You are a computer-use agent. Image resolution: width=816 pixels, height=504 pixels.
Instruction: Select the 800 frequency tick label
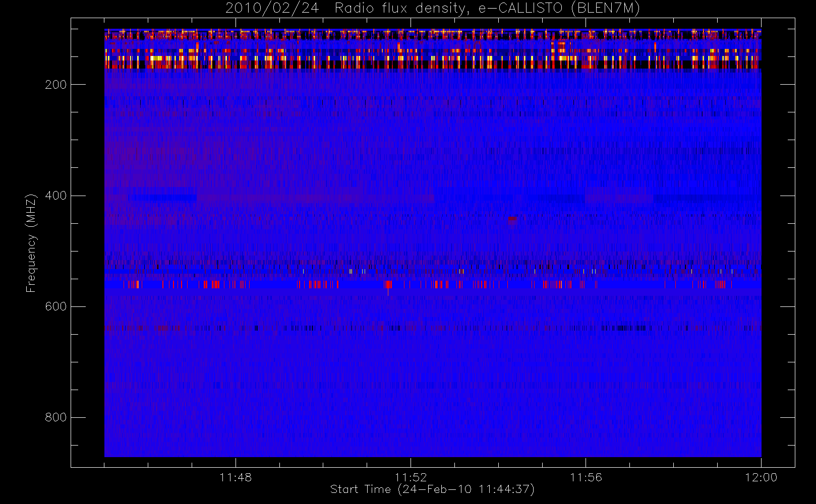click(56, 417)
